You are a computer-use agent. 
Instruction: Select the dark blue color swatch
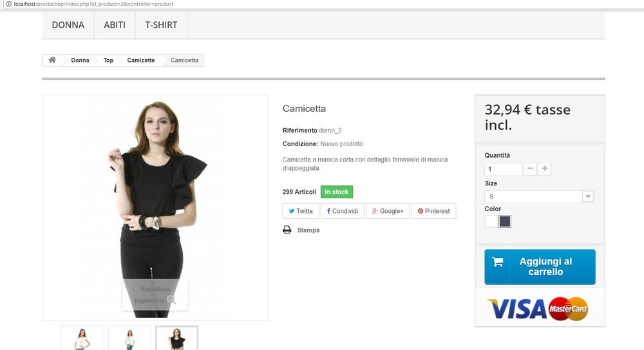(505, 221)
